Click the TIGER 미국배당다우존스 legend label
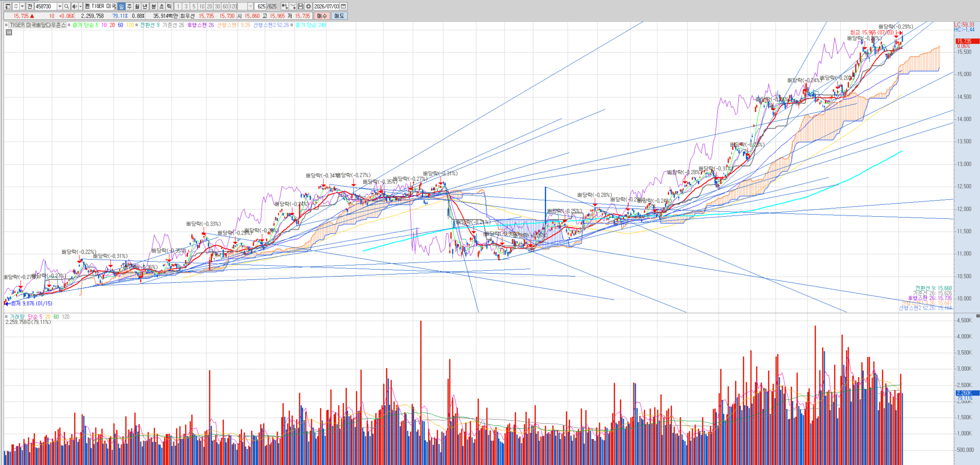The image size is (980, 465). (38, 25)
